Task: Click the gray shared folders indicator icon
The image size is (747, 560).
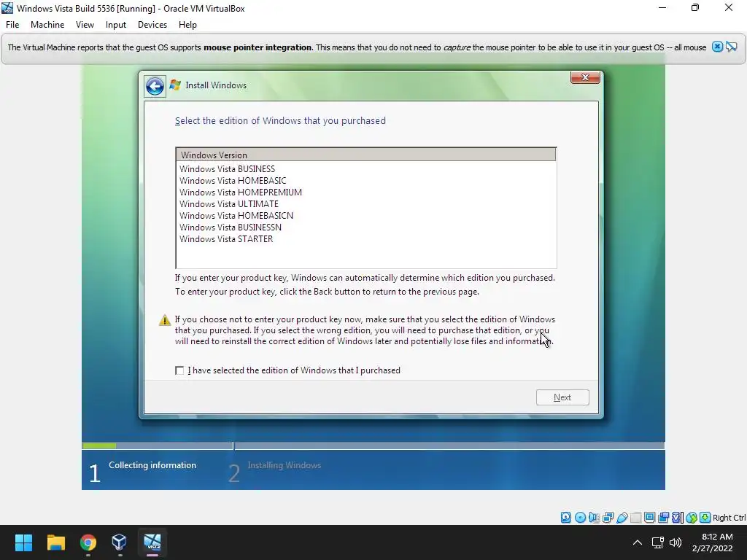Action: [x=635, y=518]
